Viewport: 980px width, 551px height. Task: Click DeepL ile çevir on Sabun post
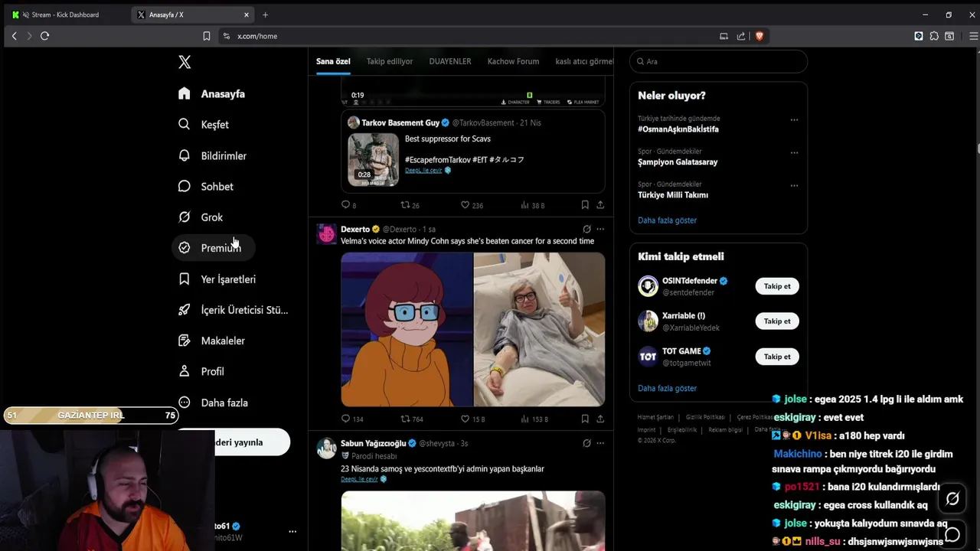pyautogui.click(x=359, y=479)
